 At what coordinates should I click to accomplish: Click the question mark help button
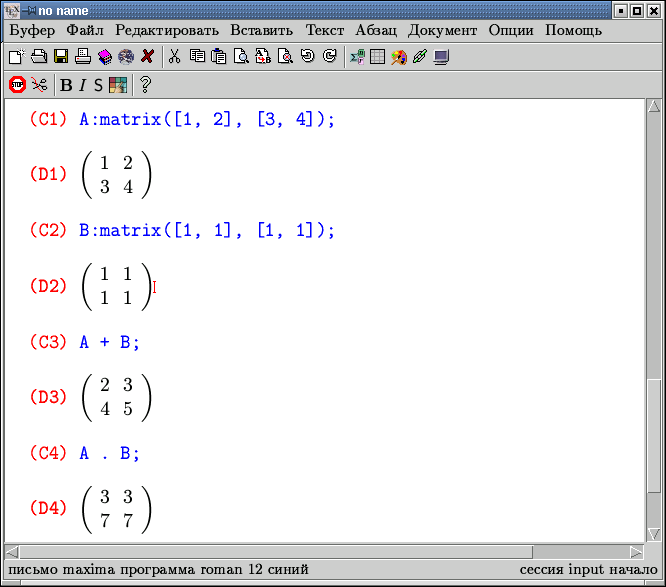tap(146, 85)
